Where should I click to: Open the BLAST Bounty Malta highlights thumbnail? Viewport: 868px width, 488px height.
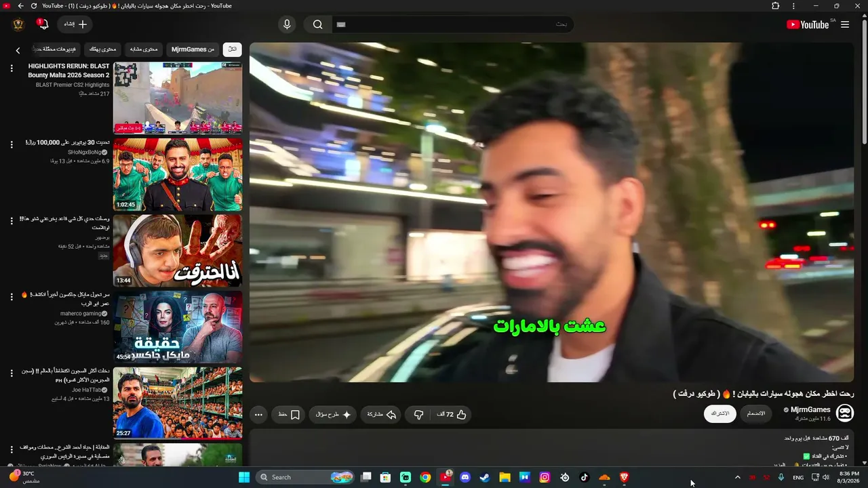[x=178, y=98]
